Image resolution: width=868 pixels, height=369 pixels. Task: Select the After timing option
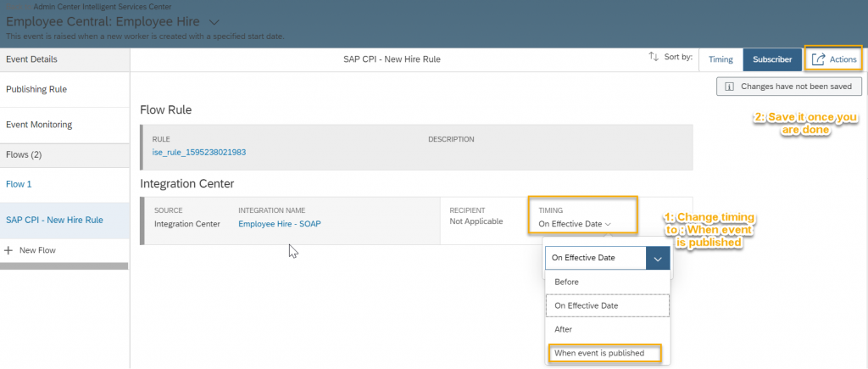[607, 329]
